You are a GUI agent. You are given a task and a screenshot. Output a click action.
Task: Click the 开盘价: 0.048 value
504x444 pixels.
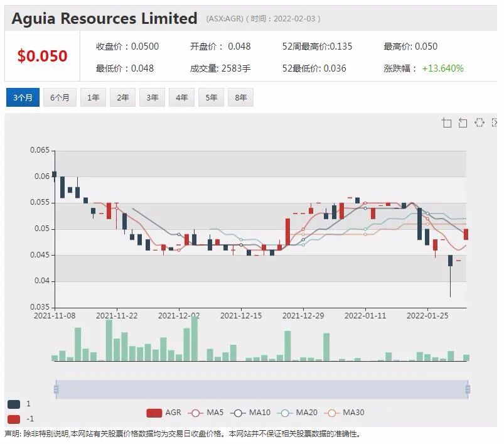pyautogui.click(x=220, y=46)
